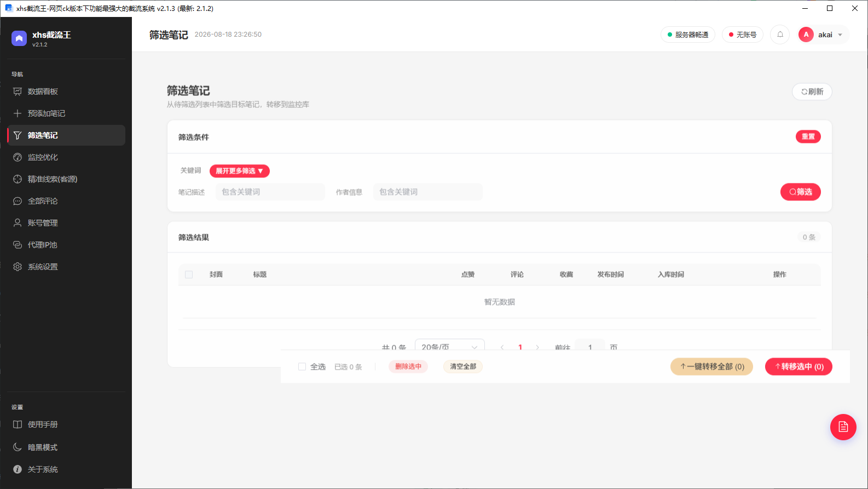Click the red avatar A icon
868x489 pixels.
point(806,34)
